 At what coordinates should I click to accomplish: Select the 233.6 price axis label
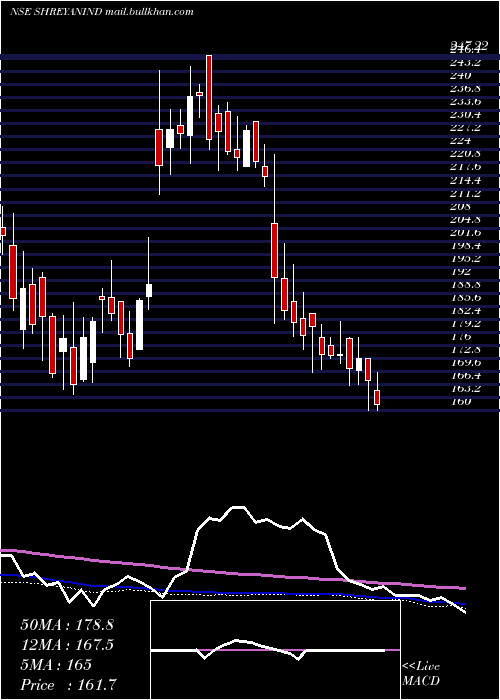pos(465,102)
